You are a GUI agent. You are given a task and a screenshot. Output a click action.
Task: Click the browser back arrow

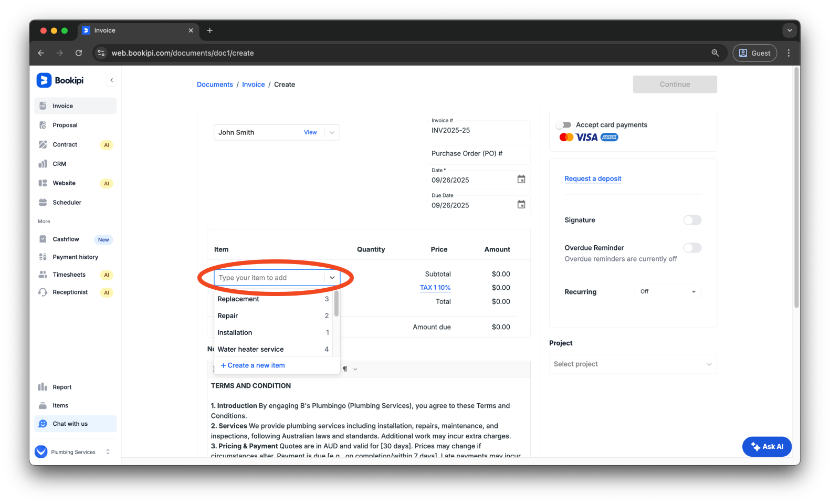[x=41, y=53]
